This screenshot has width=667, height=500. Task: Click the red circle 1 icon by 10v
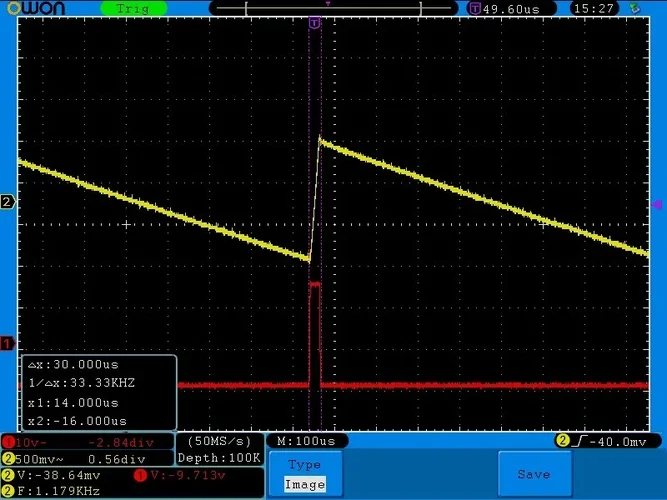[8, 443]
